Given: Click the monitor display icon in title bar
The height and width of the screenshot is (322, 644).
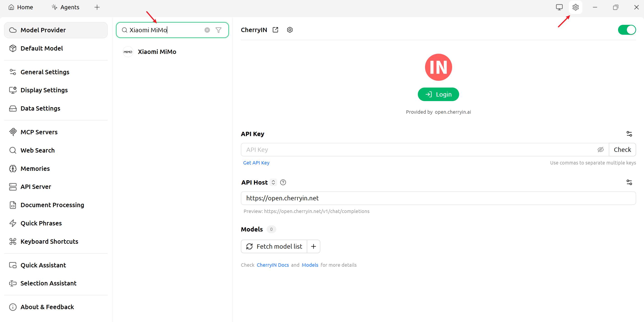Looking at the screenshot, I should tap(559, 7).
